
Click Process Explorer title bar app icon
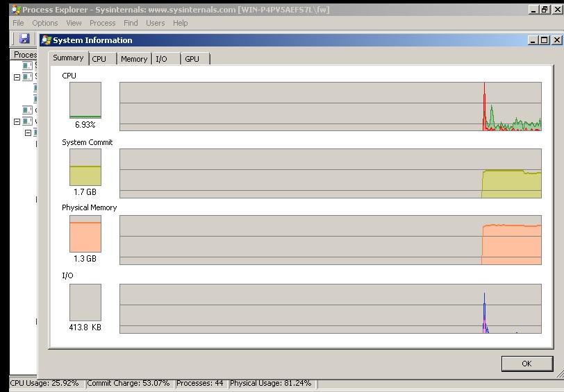[16, 10]
